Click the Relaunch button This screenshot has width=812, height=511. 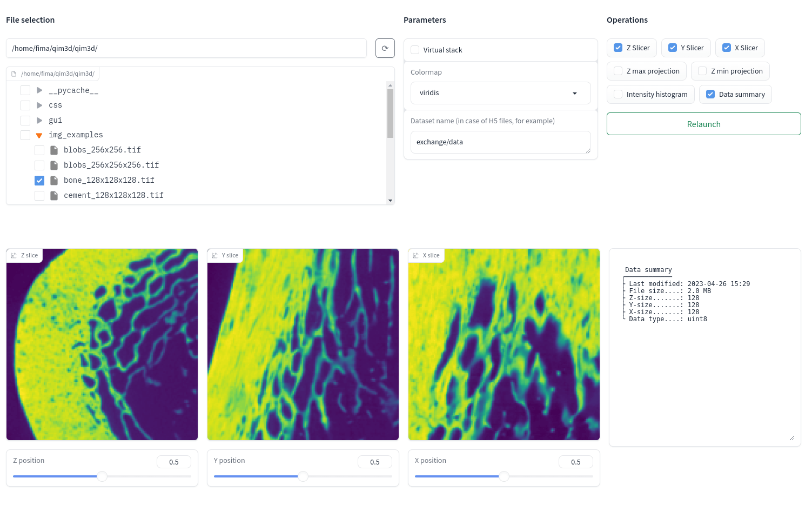pos(703,124)
